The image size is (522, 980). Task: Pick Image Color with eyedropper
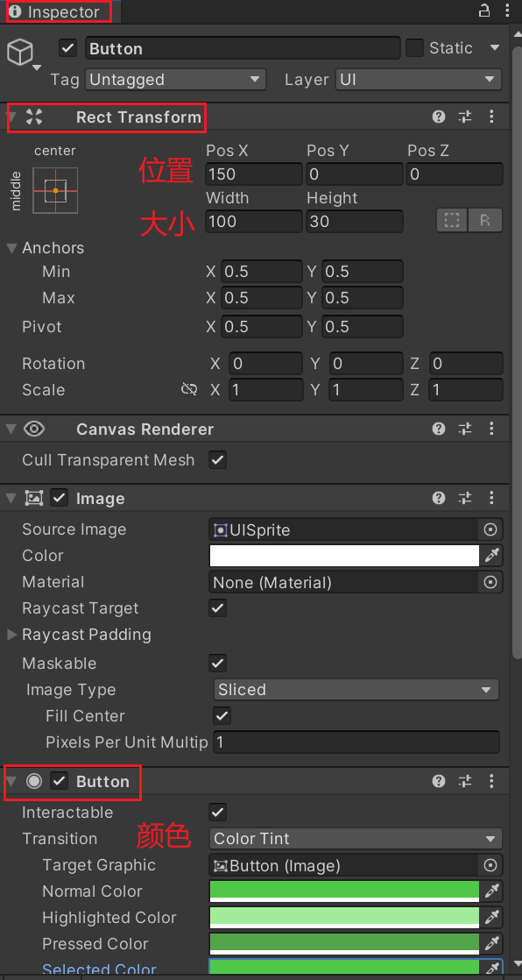point(492,556)
